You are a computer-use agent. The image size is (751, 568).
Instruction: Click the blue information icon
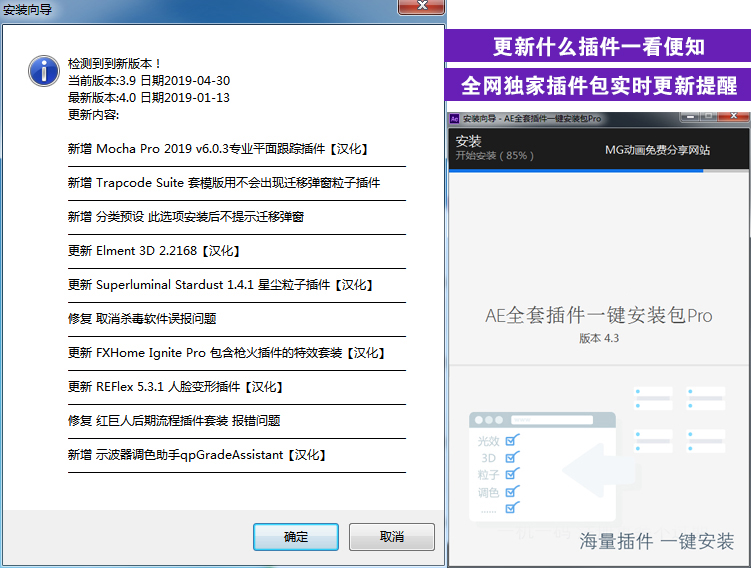click(x=44, y=71)
